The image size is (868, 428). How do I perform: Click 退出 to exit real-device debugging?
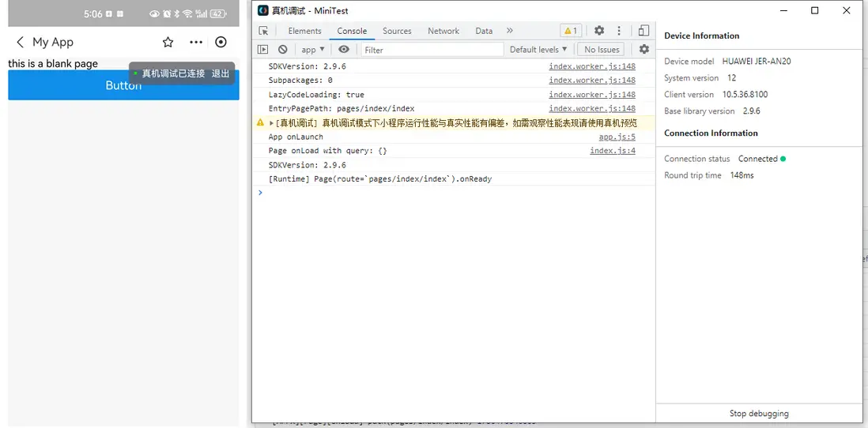pos(221,73)
